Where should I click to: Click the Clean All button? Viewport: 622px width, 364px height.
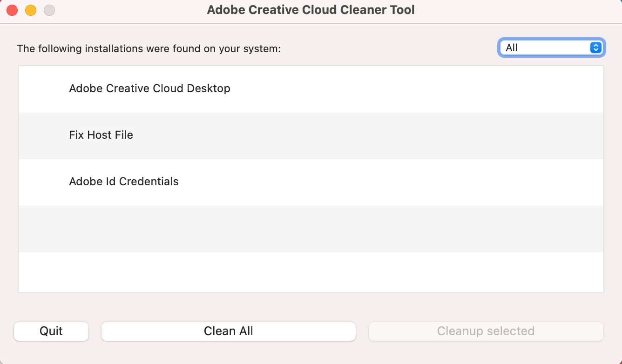click(x=229, y=331)
